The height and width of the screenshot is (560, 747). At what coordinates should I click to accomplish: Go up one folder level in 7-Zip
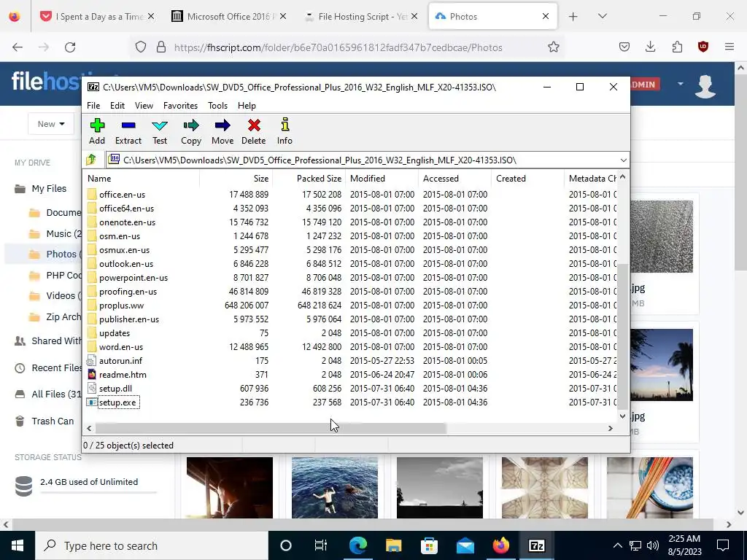coord(91,160)
